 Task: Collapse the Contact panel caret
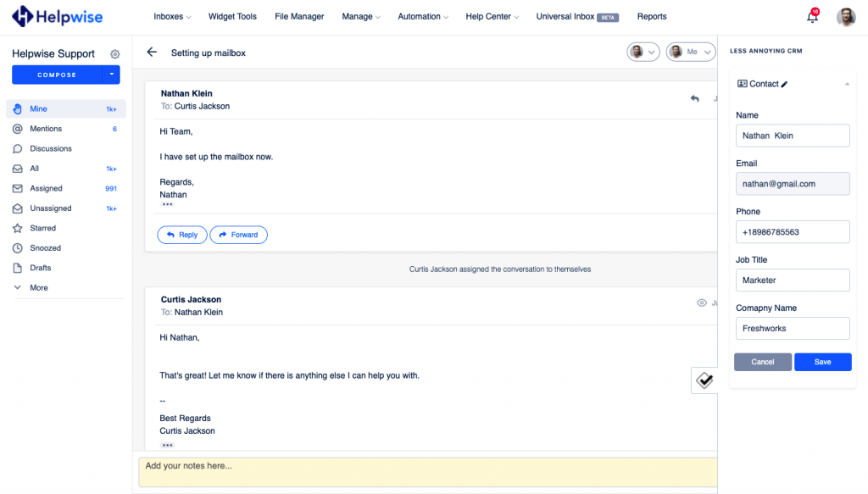[847, 85]
